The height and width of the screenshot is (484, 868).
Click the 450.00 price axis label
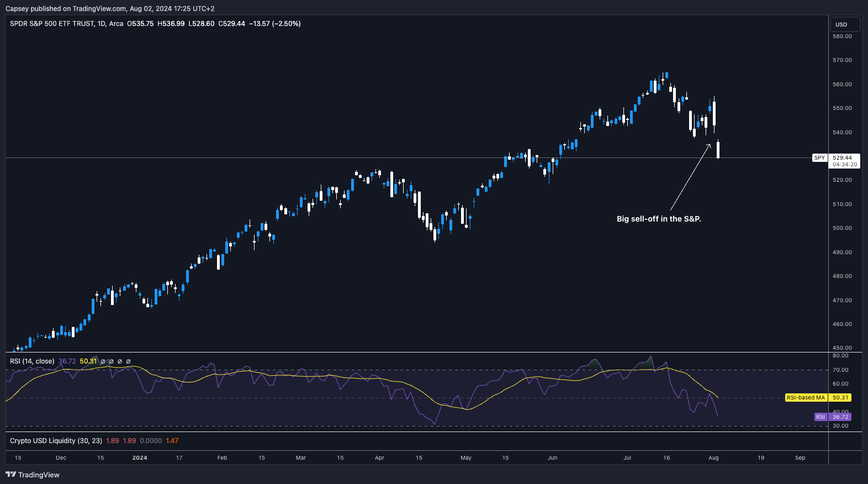coord(842,348)
